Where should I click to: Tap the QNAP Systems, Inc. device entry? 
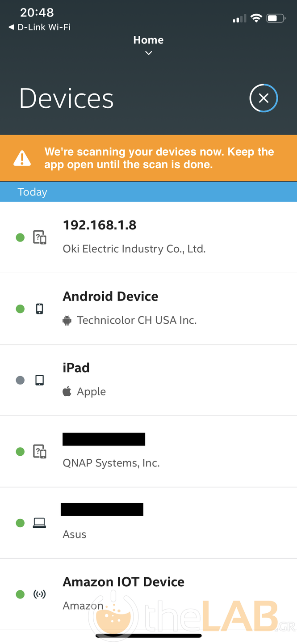tap(148, 451)
